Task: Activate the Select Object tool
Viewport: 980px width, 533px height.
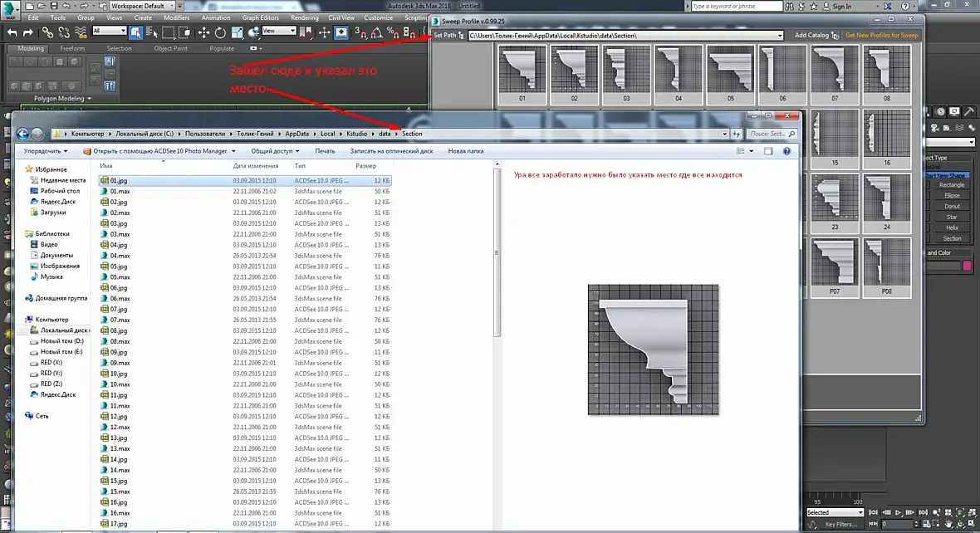Action: pos(135,32)
